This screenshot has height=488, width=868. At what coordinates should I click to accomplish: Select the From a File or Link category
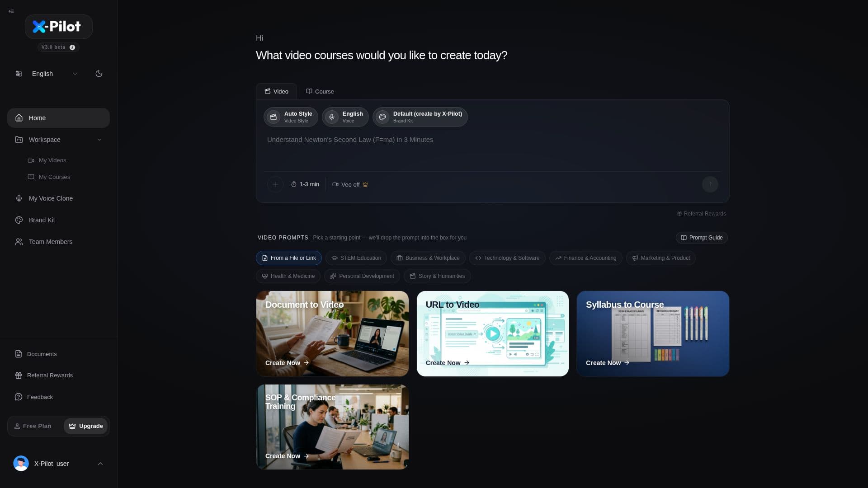pyautogui.click(x=289, y=258)
